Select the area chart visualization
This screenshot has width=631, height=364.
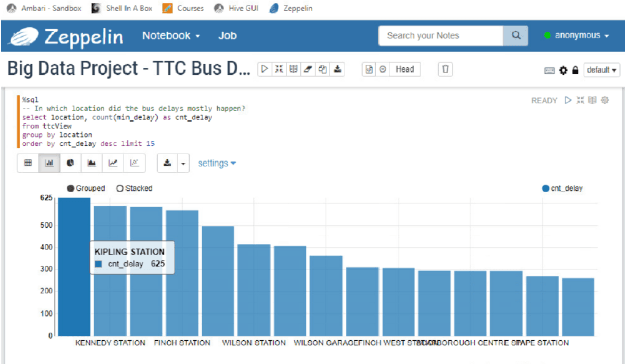click(x=92, y=163)
